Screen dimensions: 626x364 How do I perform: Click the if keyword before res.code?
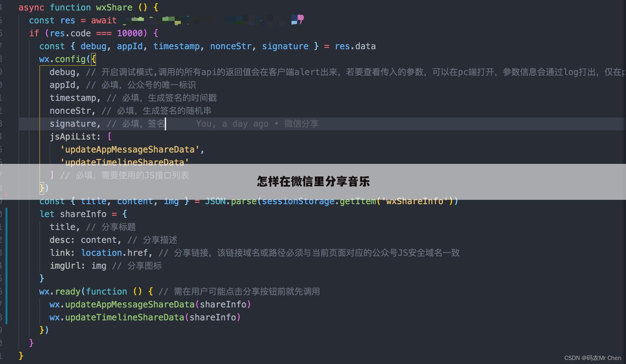(x=34, y=33)
